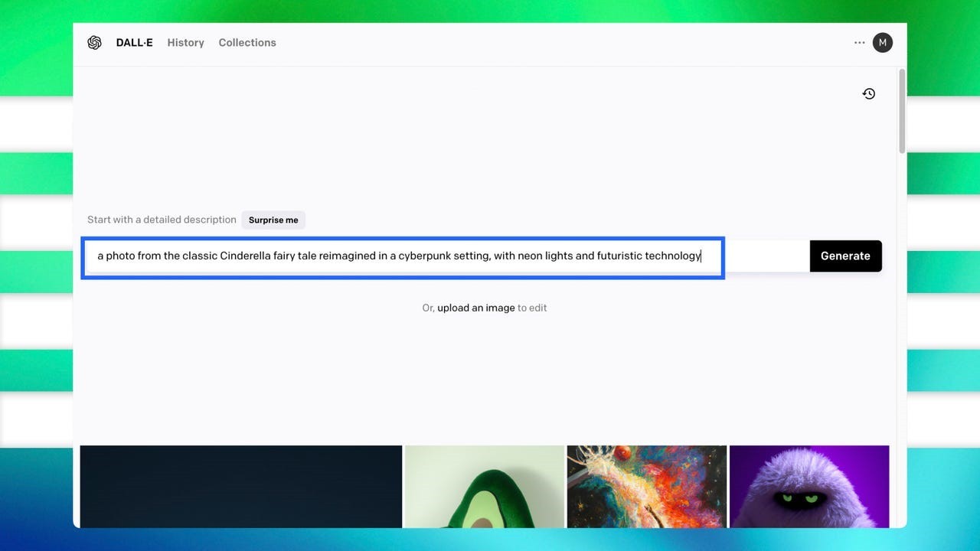The image size is (980, 551).
Task: Open the dark navy image thumbnail
Action: click(240, 486)
